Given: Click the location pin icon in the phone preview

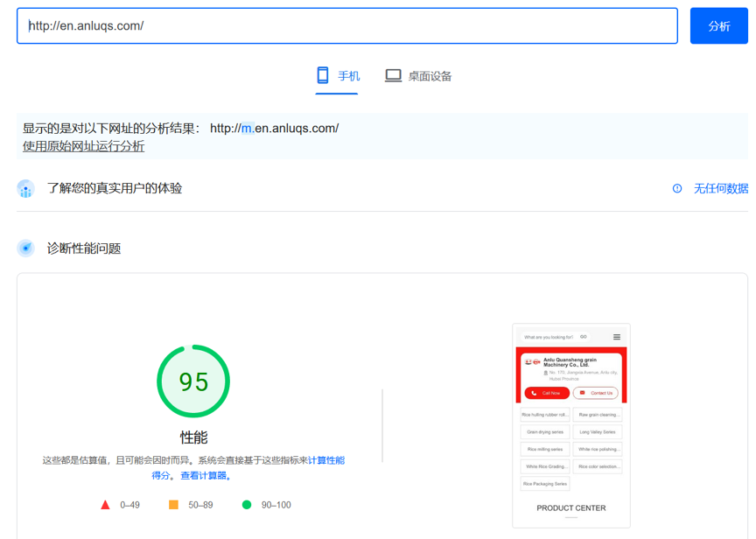Looking at the screenshot, I should point(545,373).
